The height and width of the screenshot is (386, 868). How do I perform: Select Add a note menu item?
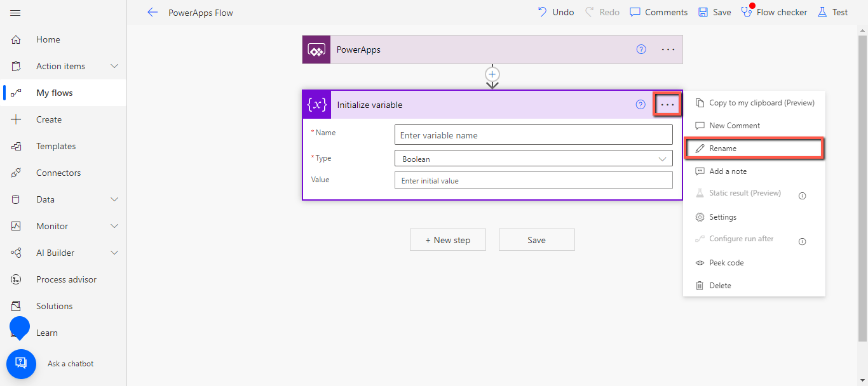click(754, 171)
